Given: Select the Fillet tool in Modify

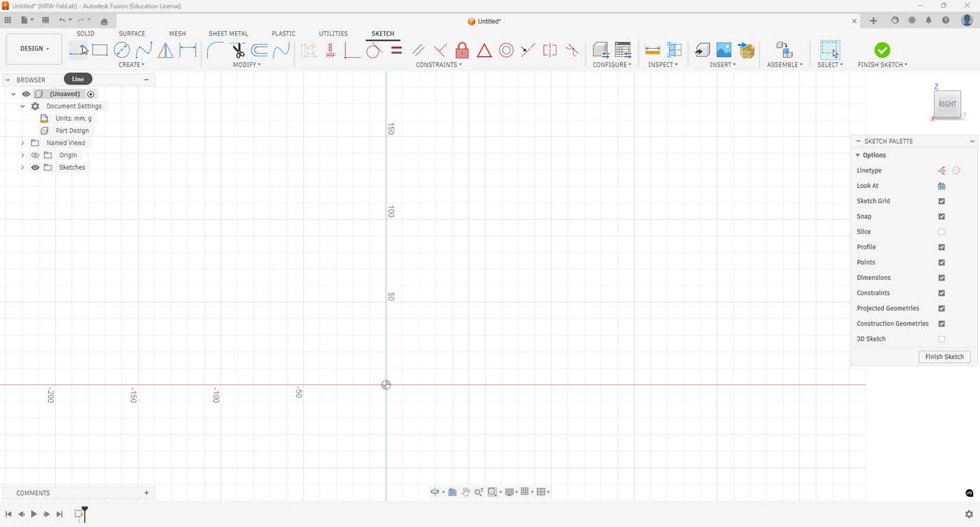Looking at the screenshot, I should (x=215, y=50).
